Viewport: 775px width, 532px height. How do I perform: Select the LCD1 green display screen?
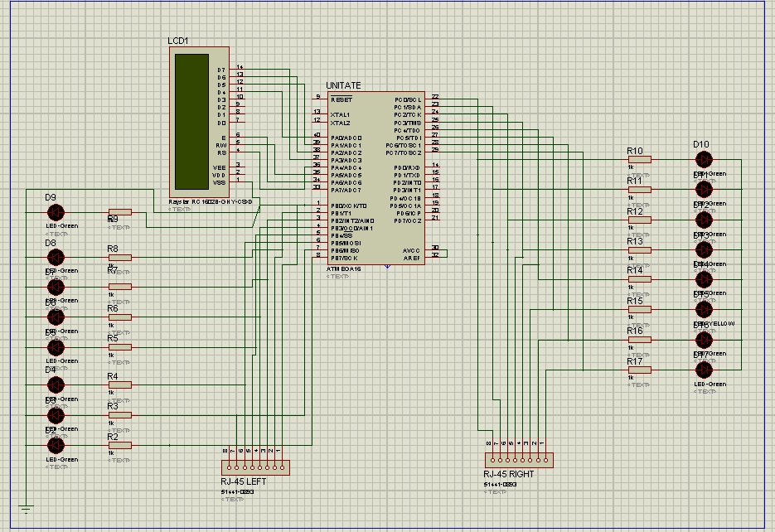click(x=191, y=122)
